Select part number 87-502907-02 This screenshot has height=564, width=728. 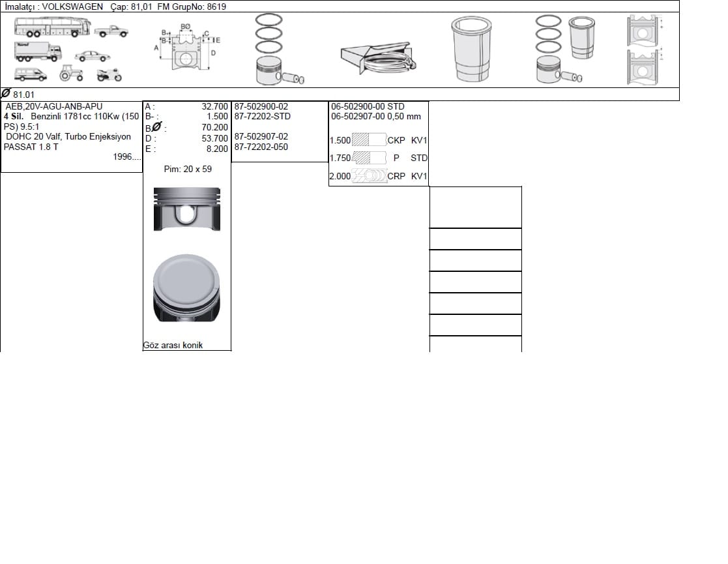click(261, 136)
